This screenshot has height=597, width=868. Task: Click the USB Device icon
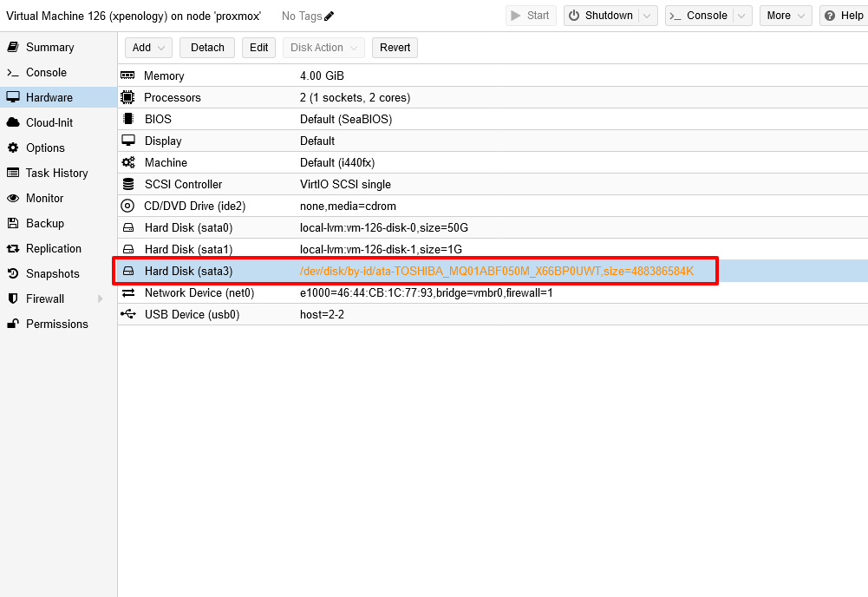point(128,314)
